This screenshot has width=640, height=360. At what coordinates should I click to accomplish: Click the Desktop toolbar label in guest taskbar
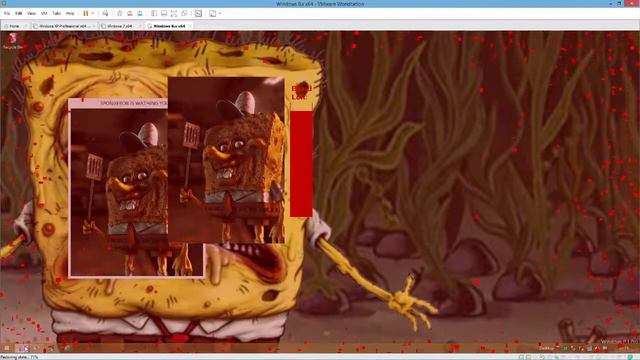coord(546,348)
